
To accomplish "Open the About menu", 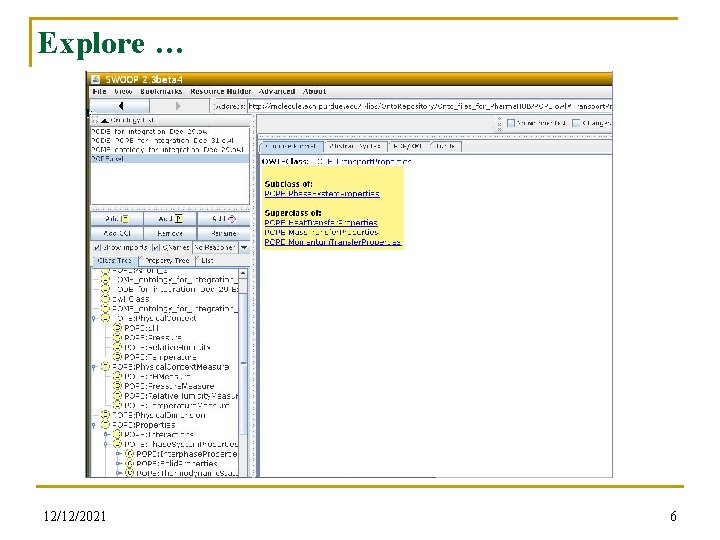I will 314,91.
